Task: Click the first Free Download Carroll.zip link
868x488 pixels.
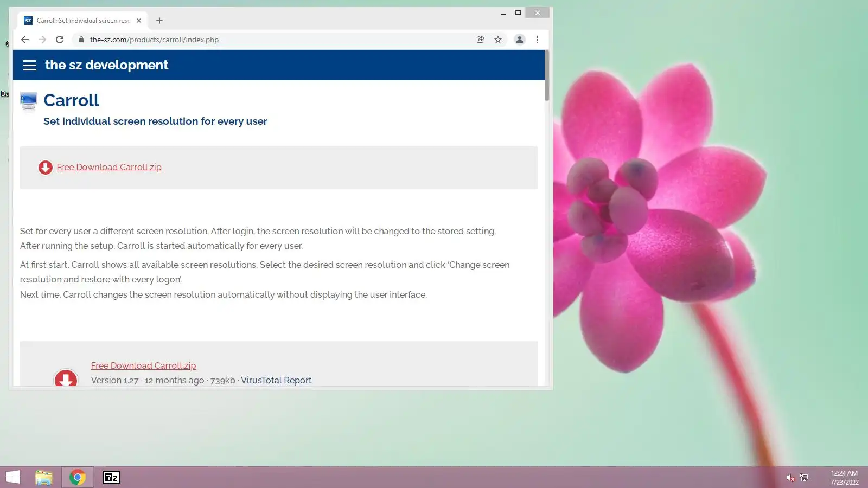Action: click(x=109, y=168)
